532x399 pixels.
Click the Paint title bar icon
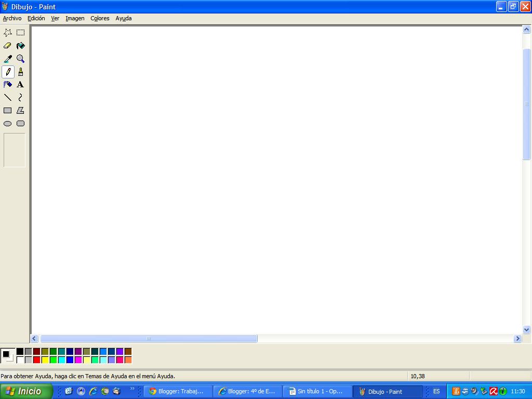click(5, 6)
